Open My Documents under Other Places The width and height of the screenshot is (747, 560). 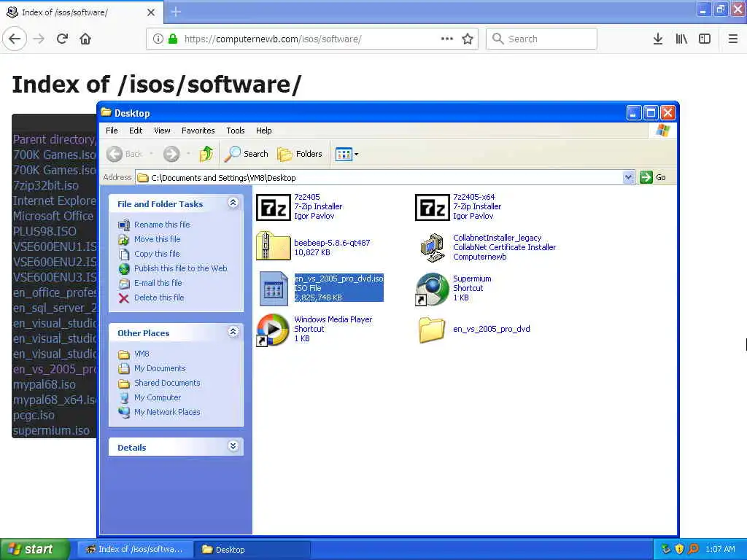coord(160,368)
